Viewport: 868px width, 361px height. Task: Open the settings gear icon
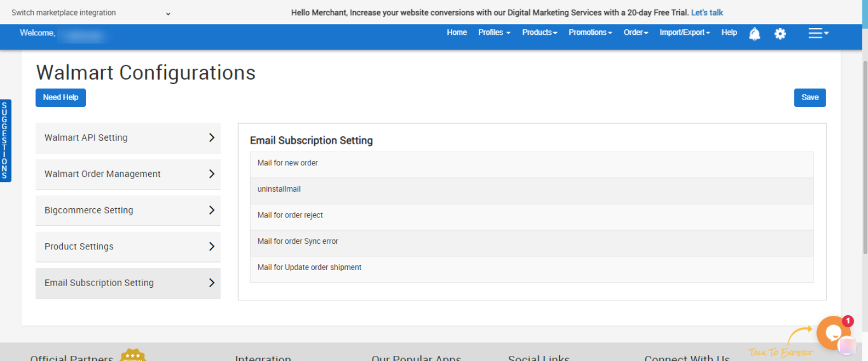(780, 34)
